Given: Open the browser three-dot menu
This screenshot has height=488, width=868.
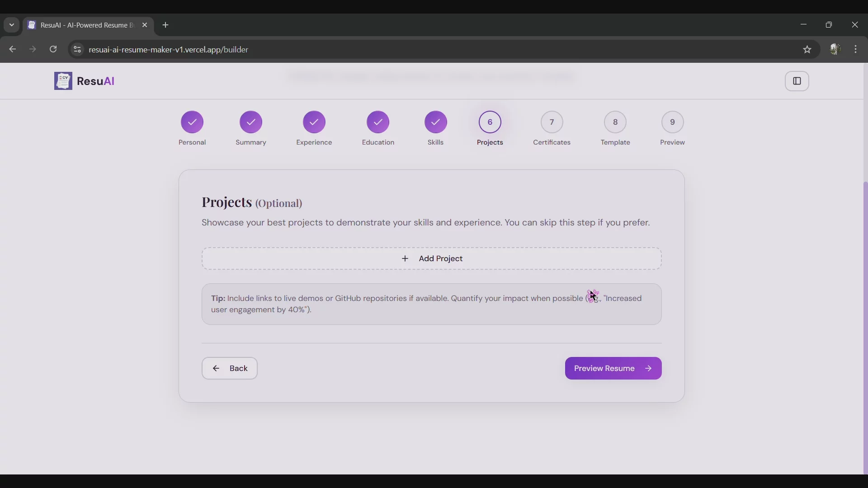Looking at the screenshot, I should pyautogui.click(x=856, y=49).
